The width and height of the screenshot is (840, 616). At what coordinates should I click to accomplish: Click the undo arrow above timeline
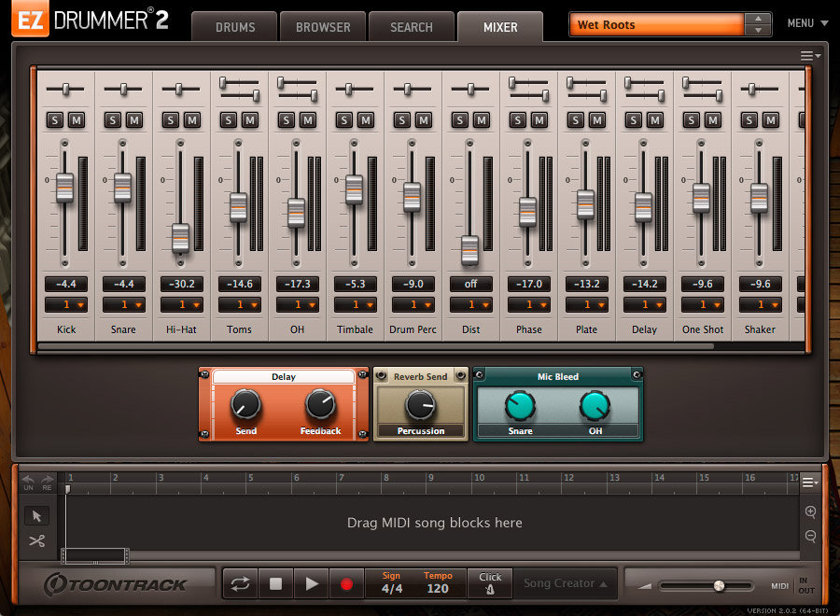pyautogui.click(x=27, y=481)
